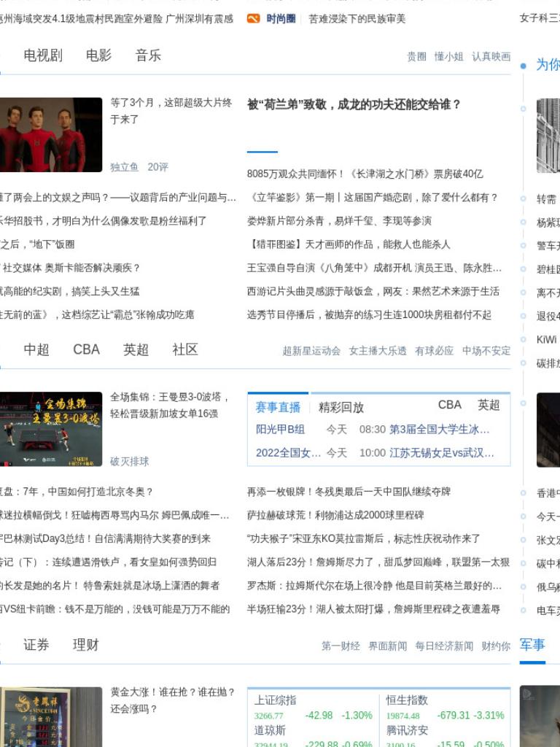560x747 pixels.
Task: Open 苦难浸染下的民族审美 article
Action: point(357,18)
